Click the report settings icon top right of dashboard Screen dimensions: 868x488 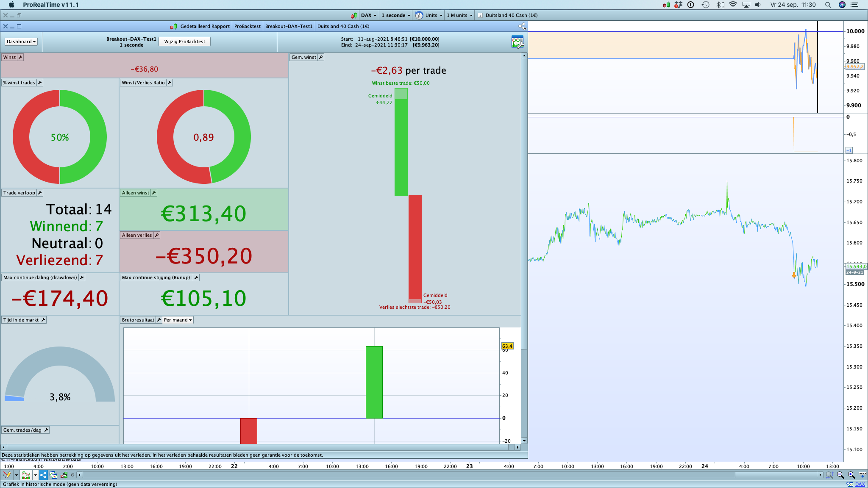[x=517, y=42]
